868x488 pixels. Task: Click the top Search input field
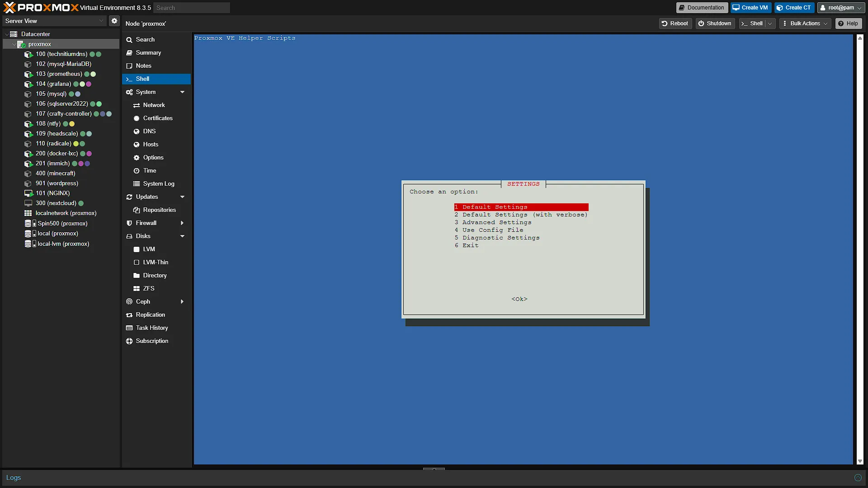(192, 8)
